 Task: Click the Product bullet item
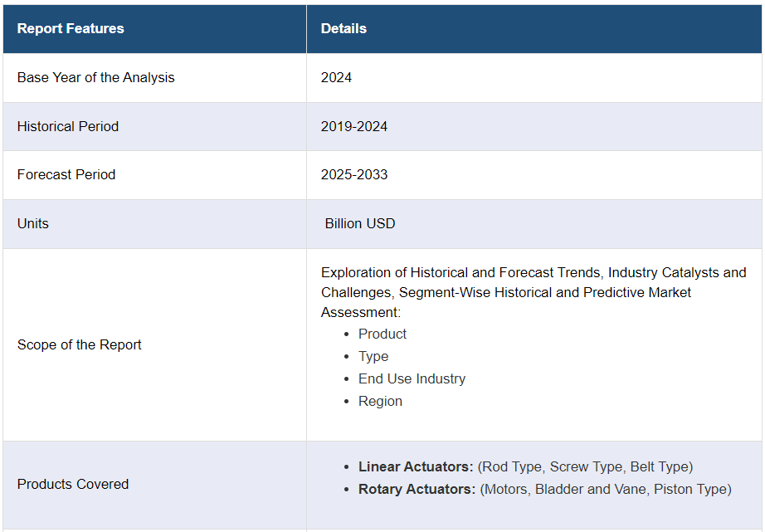(x=382, y=334)
